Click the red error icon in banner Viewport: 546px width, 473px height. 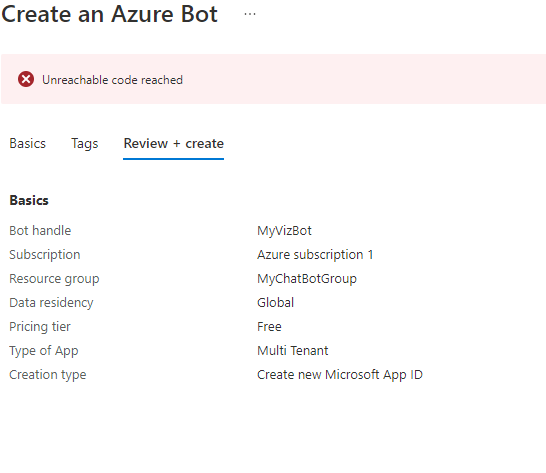pos(26,79)
